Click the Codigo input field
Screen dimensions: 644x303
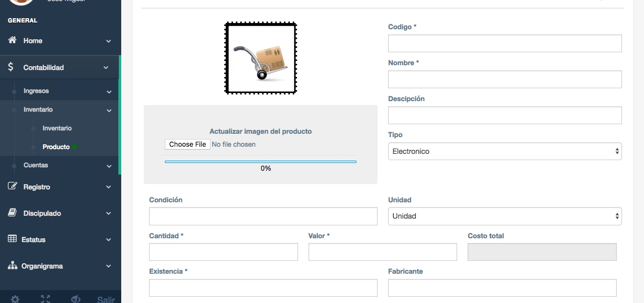(505, 43)
